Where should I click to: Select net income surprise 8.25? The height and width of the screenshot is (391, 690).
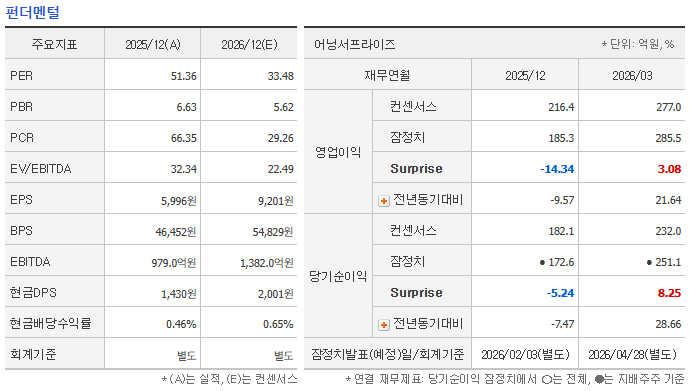[x=669, y=293]
